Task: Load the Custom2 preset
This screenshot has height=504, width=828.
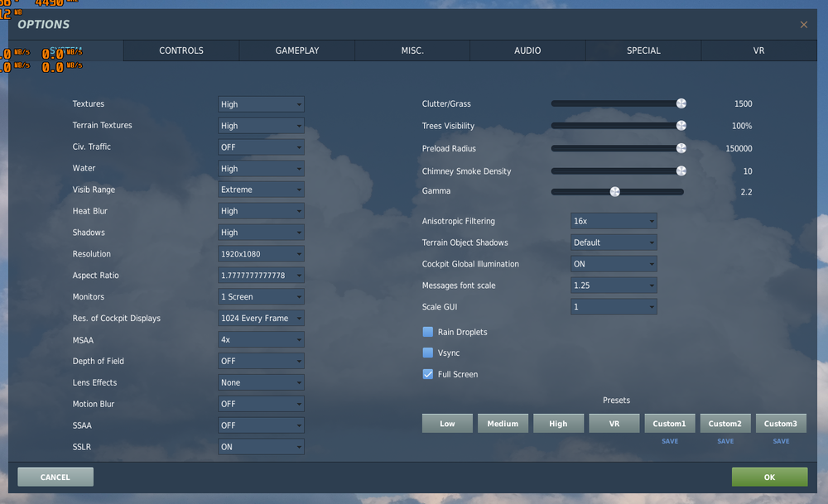Action: coord(725,423)
